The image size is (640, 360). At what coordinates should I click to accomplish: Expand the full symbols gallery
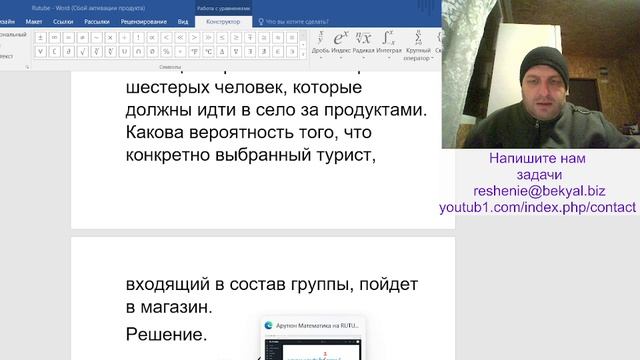coord(303,55)
